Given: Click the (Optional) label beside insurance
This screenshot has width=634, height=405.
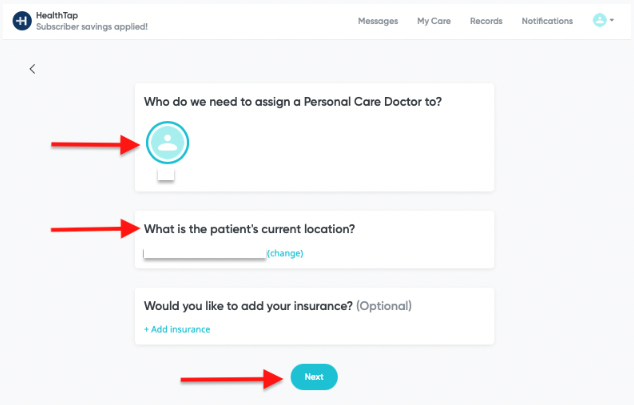Looking at the screenshot, I should tap(384, 306).
